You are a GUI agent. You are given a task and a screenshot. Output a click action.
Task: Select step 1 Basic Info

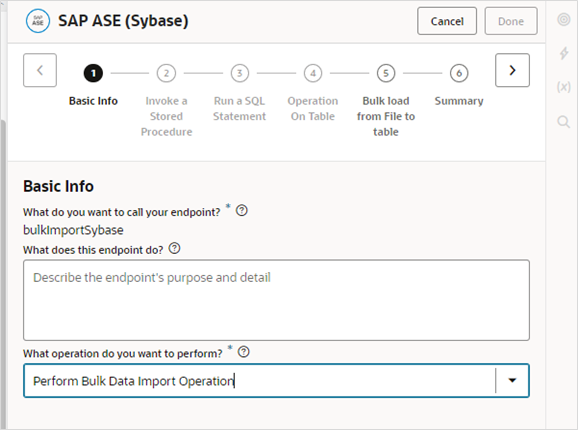[93, 73]
